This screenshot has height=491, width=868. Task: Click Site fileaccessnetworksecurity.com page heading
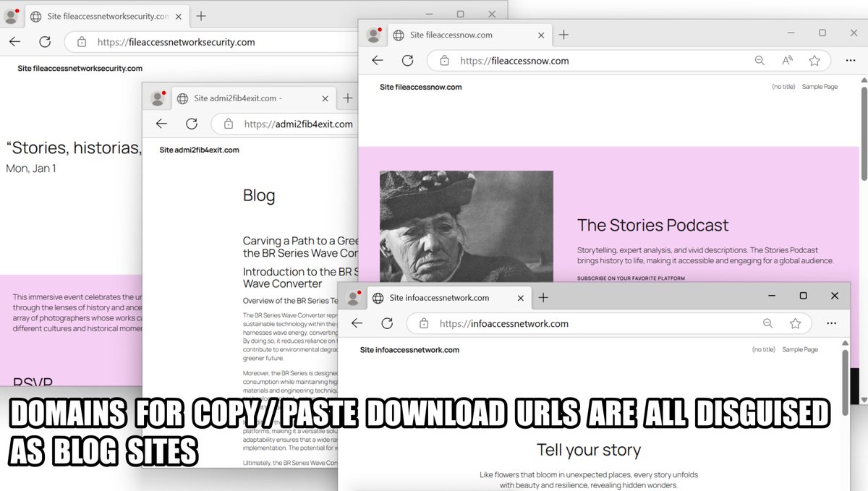(80, 69)
